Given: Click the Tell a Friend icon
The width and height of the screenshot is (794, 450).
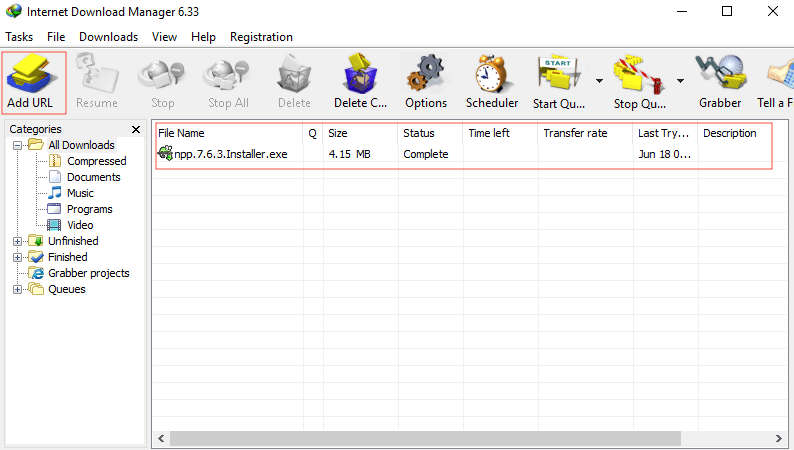Looking at the screenshot, I should 780,75.
